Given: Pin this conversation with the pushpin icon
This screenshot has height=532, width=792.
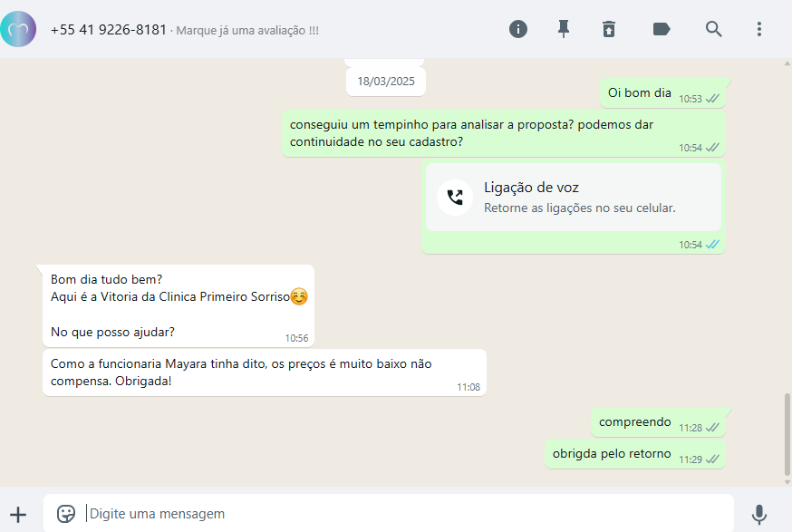Looking at the screenshot, I should pyautogui.click(x=564, y=29).
